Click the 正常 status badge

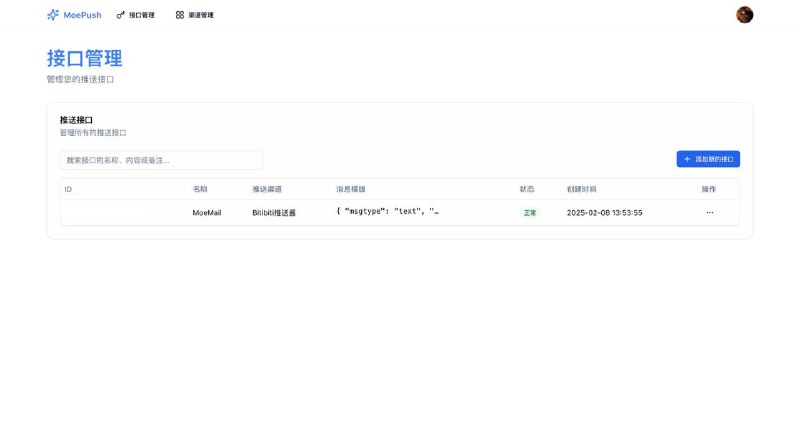coord(529,213)
